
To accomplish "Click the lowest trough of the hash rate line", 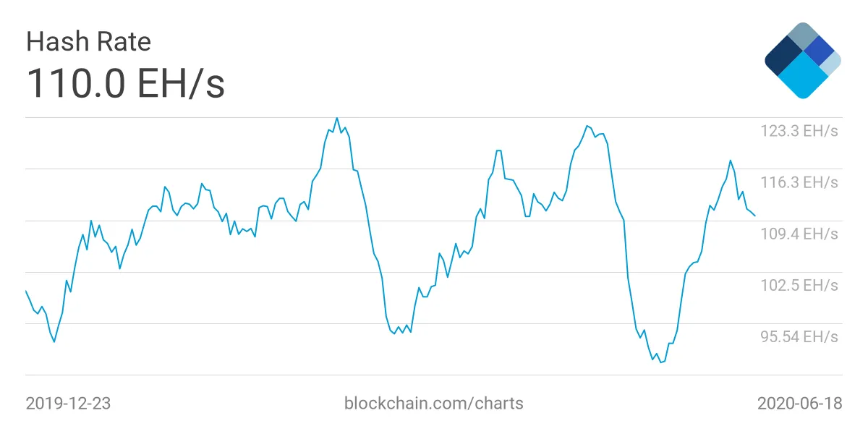I will tap(660, 362).
